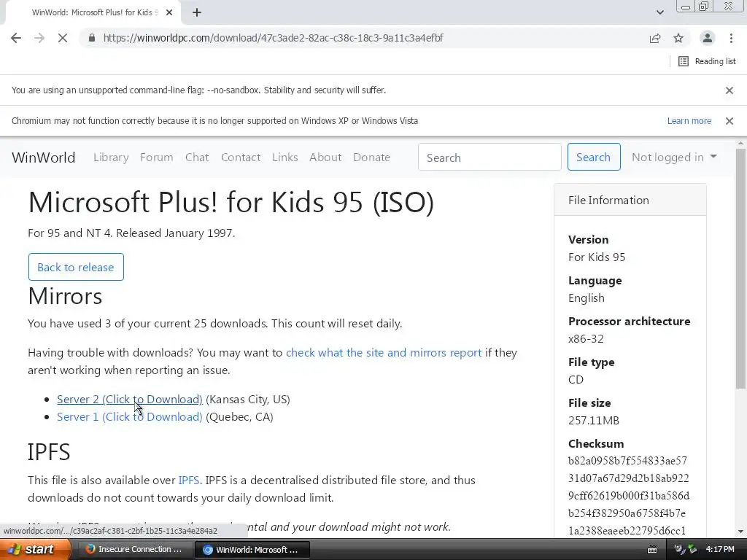
Task: Click the keyboard icon in system tray
Action: 652,550
